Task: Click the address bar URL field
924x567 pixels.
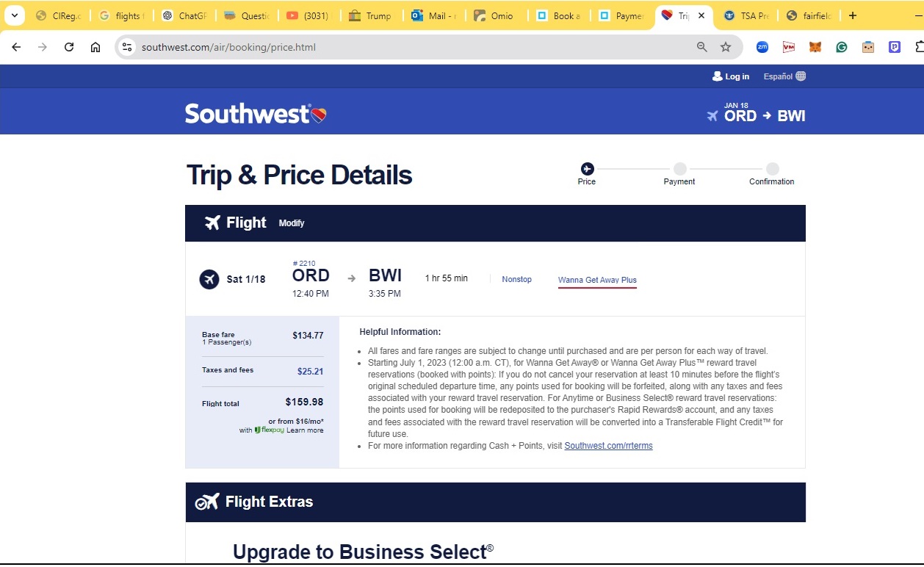Action: click(x=404, y=47)
